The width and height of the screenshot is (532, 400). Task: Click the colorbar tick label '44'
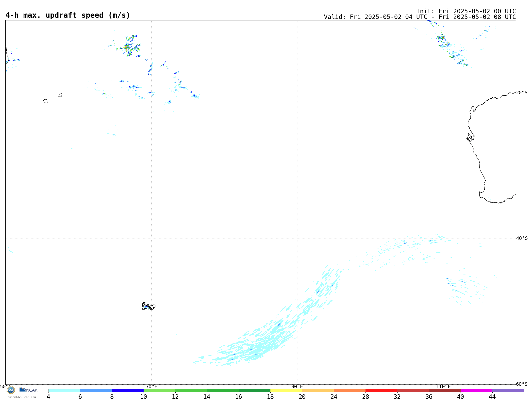coord(492,397)
